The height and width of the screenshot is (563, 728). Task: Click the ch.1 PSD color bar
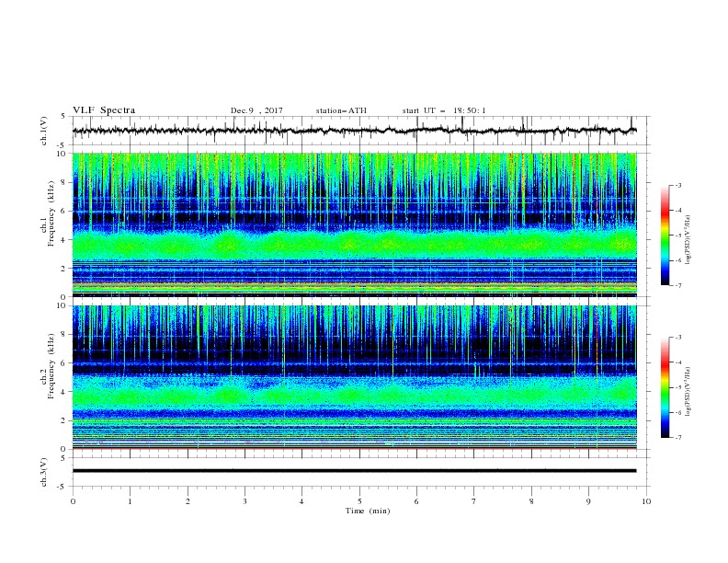point(665,236)
